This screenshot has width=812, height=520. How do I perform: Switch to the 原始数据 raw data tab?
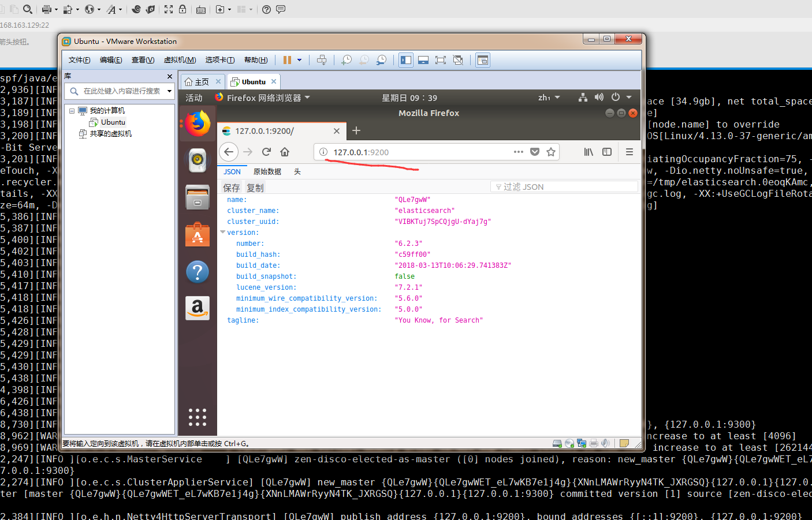267,172
